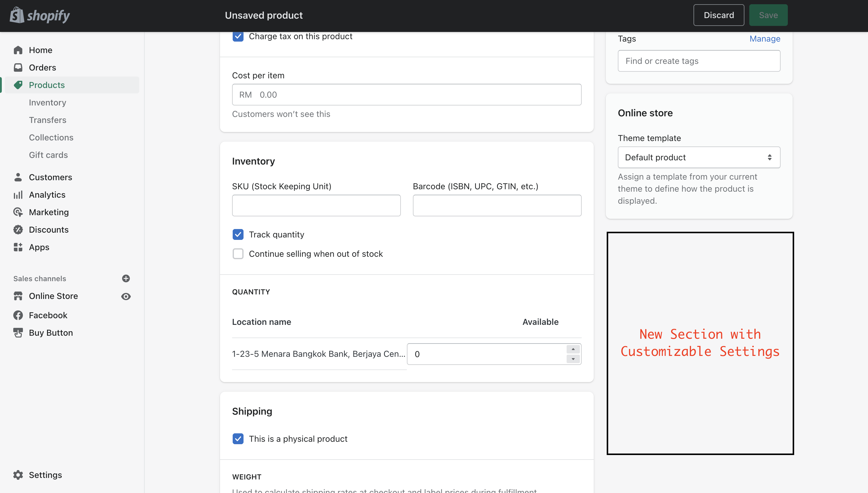Uncheck Charge tax on this product

(x=238, y=36)
